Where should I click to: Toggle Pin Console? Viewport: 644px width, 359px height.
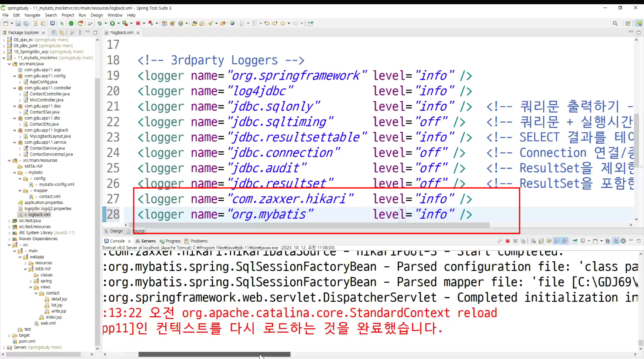575,241
